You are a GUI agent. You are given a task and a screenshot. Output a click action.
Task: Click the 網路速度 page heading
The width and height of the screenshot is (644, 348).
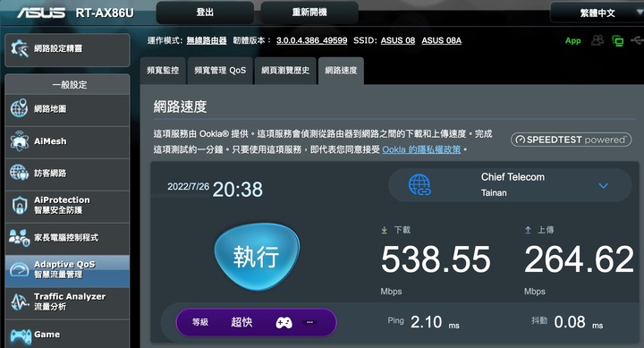pos(180,106)
